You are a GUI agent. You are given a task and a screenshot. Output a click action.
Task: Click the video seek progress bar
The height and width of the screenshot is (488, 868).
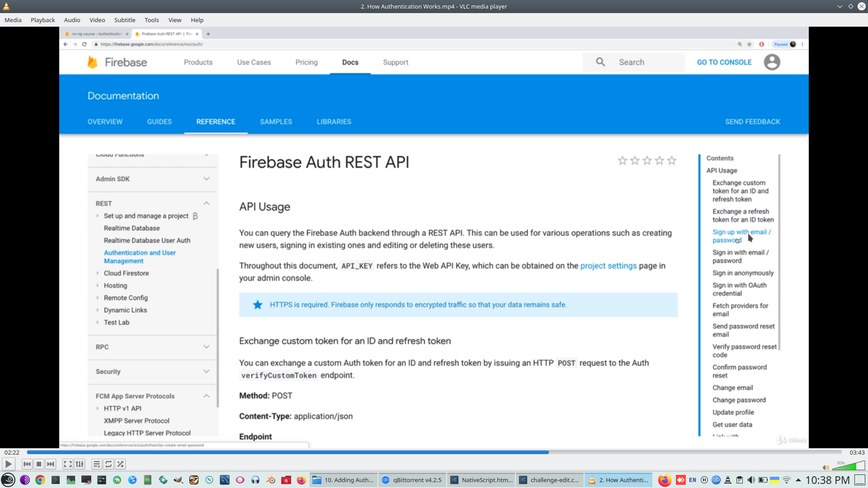pyautogui.click(x=434, y=452)
